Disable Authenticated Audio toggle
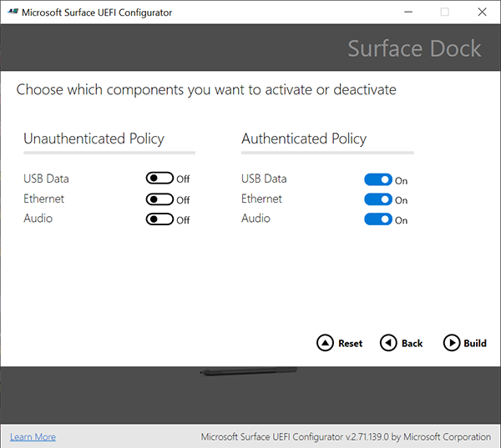Image resolution: width=501 pixels, height=448 pixels. [x=378, y=219]
